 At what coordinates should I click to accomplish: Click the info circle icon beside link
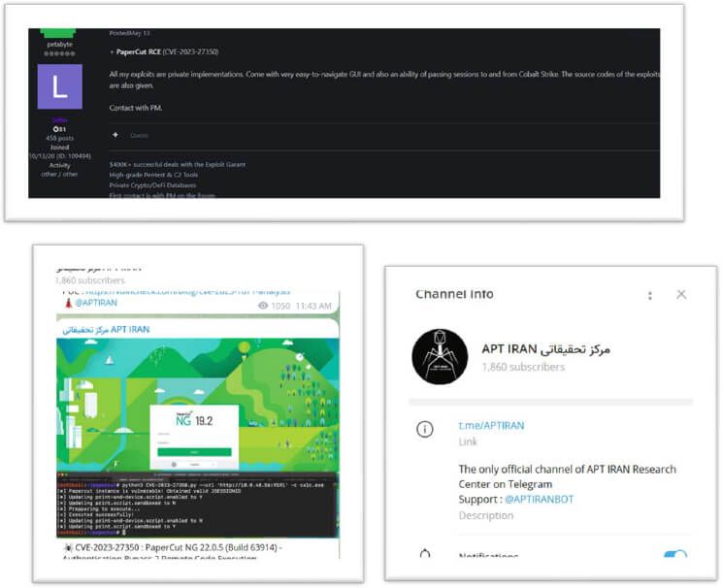424,430
